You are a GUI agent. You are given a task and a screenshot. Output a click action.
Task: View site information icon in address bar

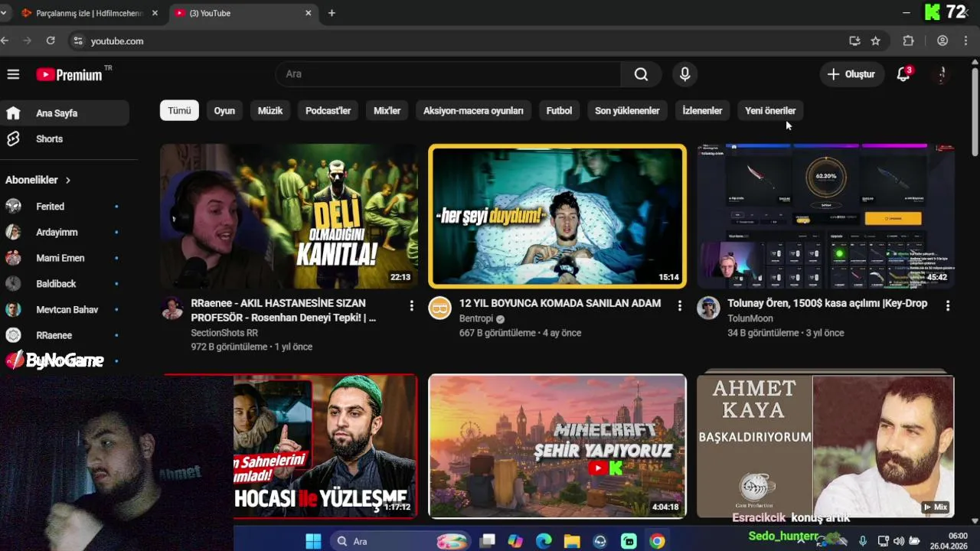(77, 41)
